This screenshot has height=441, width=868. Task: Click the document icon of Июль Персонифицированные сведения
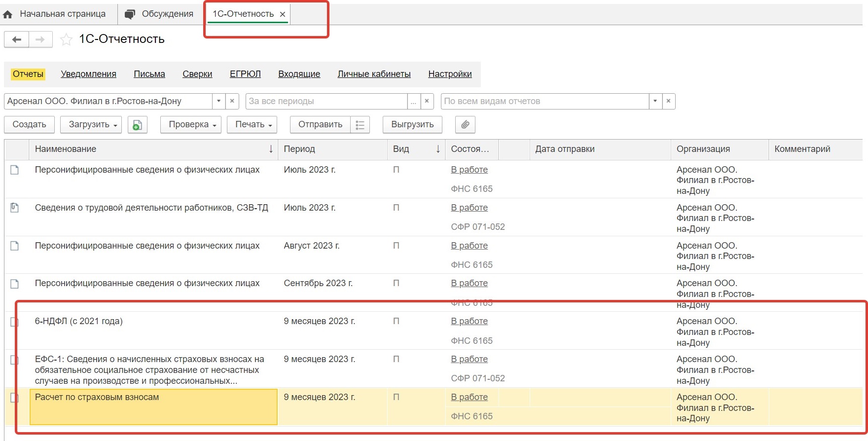point(15,170)
